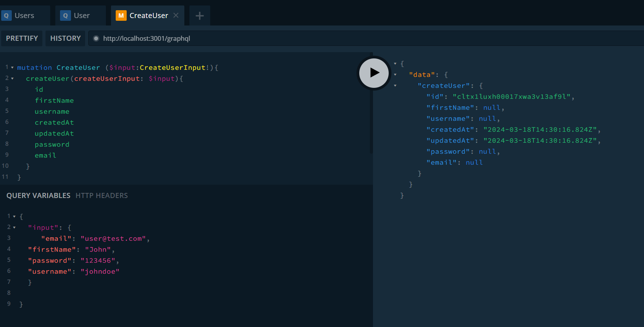This screenshot has height=327, width=644.
Task: Click the firstName field in the query editor
Action: [x=54, y=101]
